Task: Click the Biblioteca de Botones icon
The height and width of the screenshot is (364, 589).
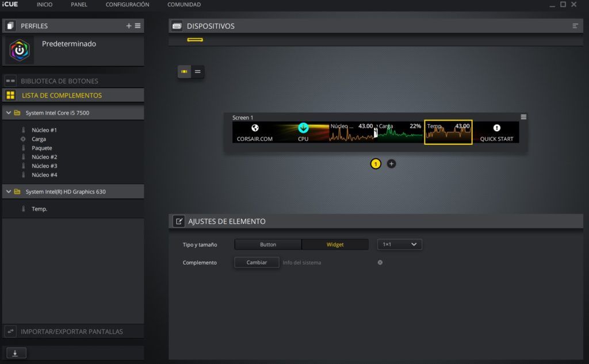Action: [10, 81]
